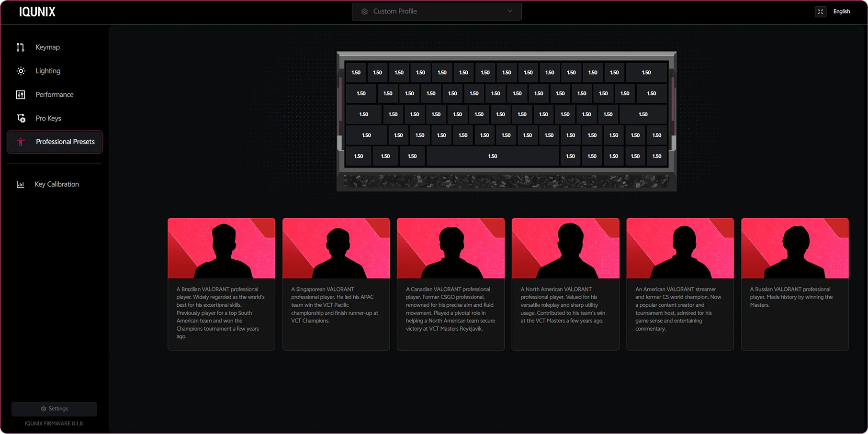Select the Russian VALORANT player preset

795,284
